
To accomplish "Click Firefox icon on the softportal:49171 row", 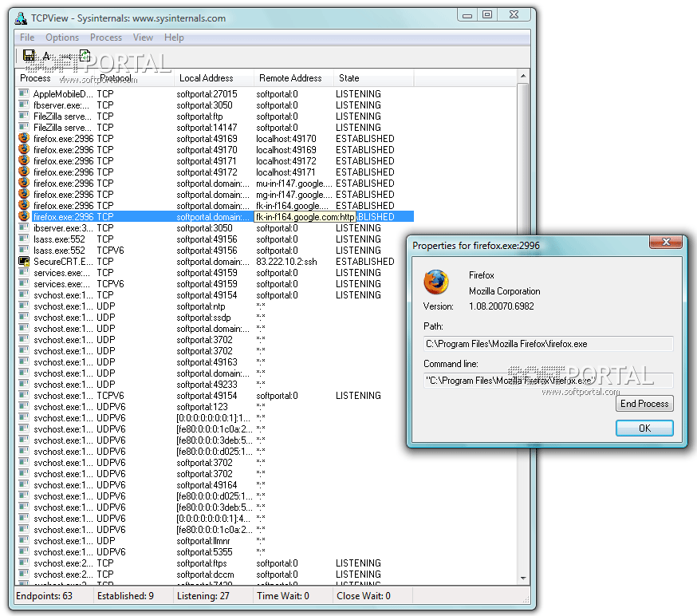I will 24,160.
